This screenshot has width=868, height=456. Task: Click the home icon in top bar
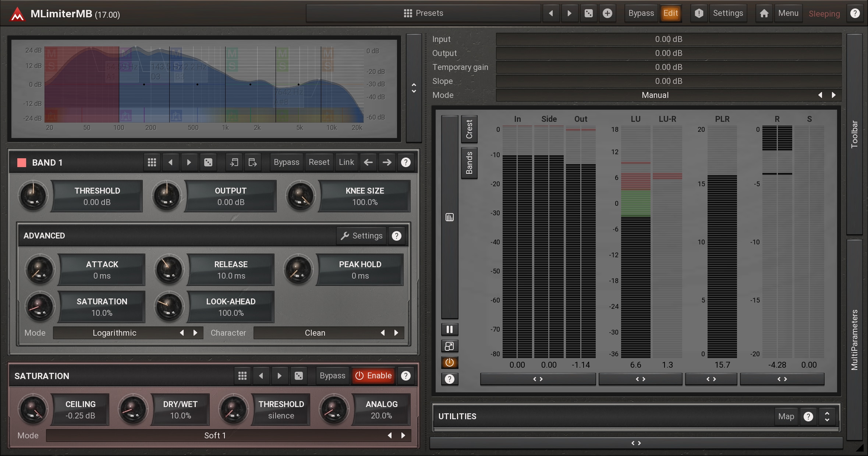tap(764, 14)
